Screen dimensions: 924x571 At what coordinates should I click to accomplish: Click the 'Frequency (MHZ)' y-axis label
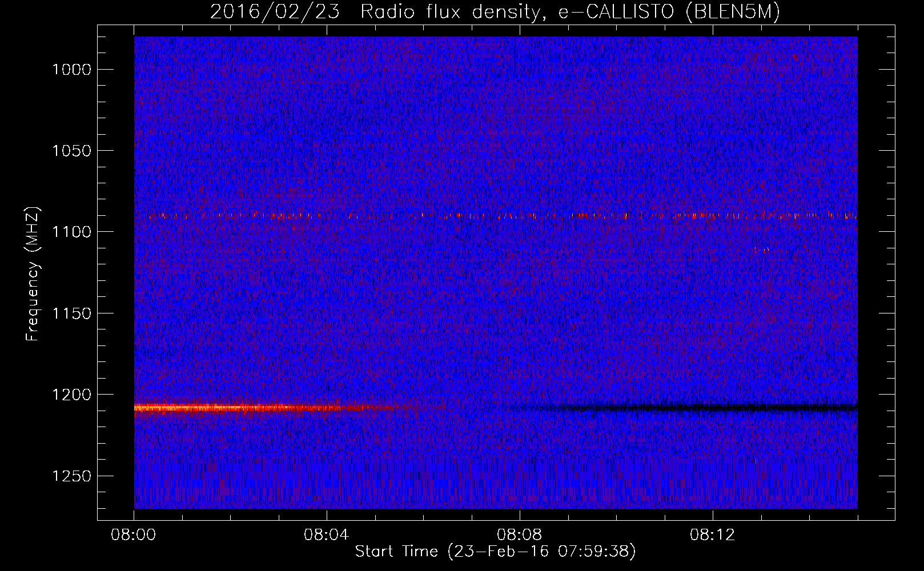[33, 274]
